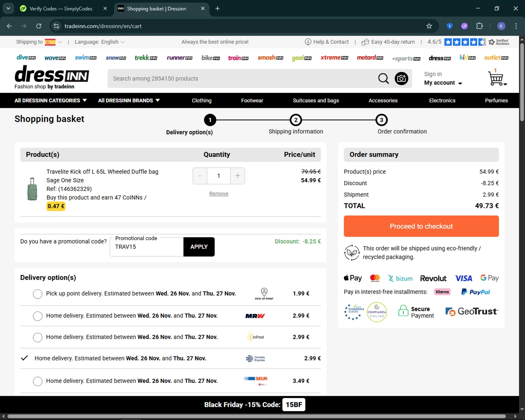Open camera image search icon

click(x=401, y=78)
